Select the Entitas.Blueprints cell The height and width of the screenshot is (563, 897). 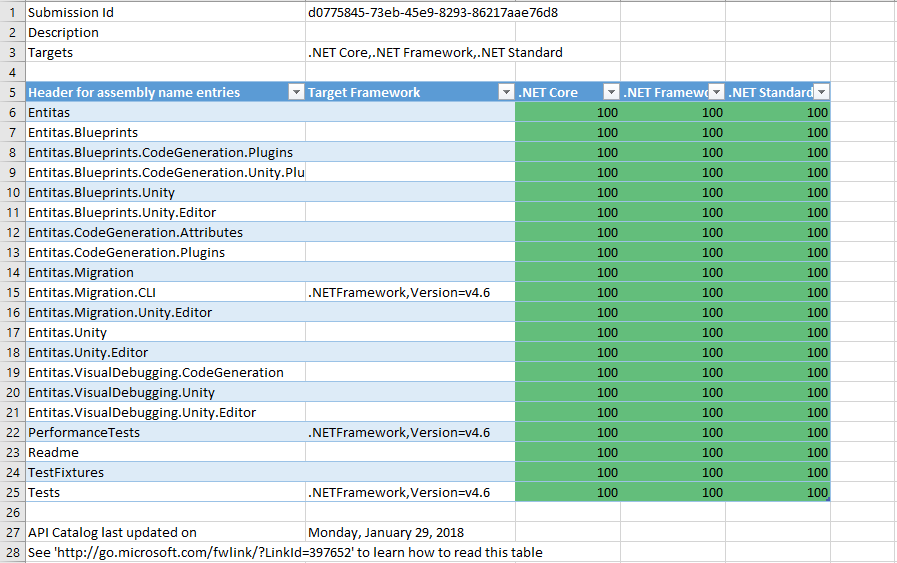[x=165, y=133]
